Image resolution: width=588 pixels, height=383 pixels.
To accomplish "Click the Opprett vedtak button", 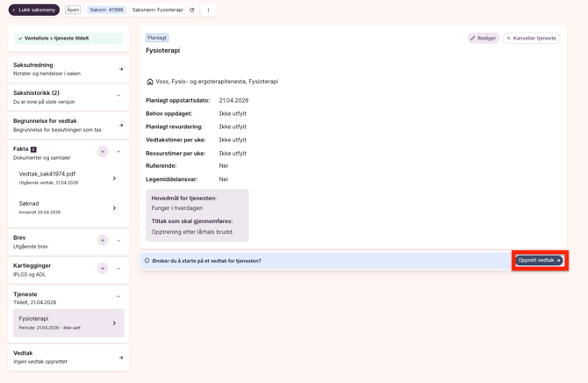I will 539,261.
